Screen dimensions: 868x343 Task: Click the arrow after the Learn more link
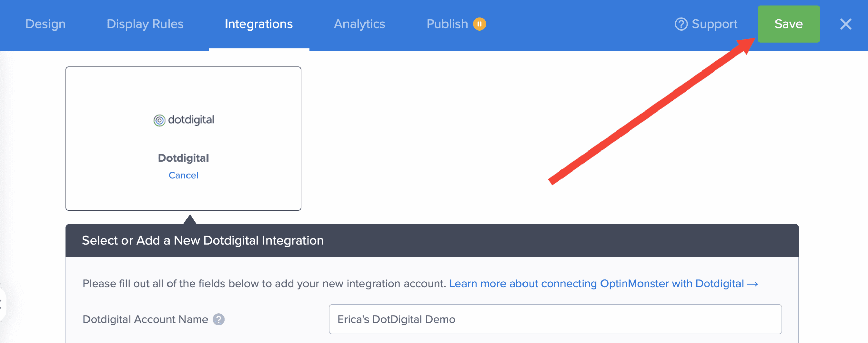coord(753,284)
